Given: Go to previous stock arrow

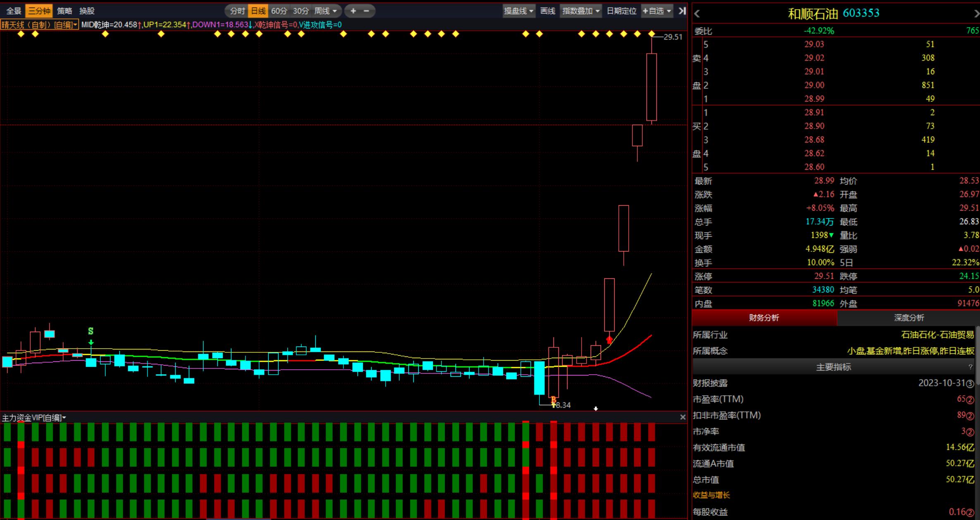Looking at the screenshot, I should [x=697, y=14].
